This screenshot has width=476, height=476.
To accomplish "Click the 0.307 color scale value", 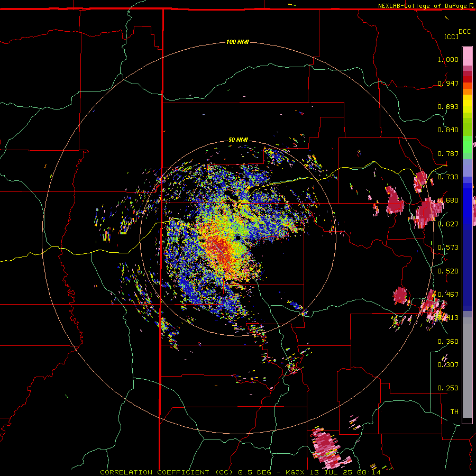I will 448,365.
